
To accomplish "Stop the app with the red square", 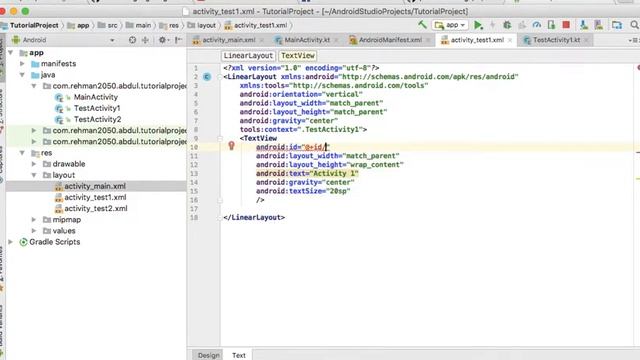I will pos(566,25).
